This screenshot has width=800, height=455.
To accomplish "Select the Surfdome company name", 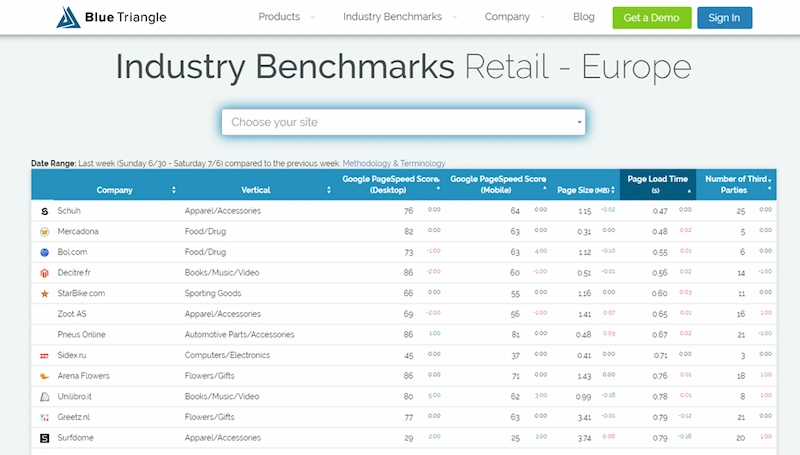I will tap(76, 438).
